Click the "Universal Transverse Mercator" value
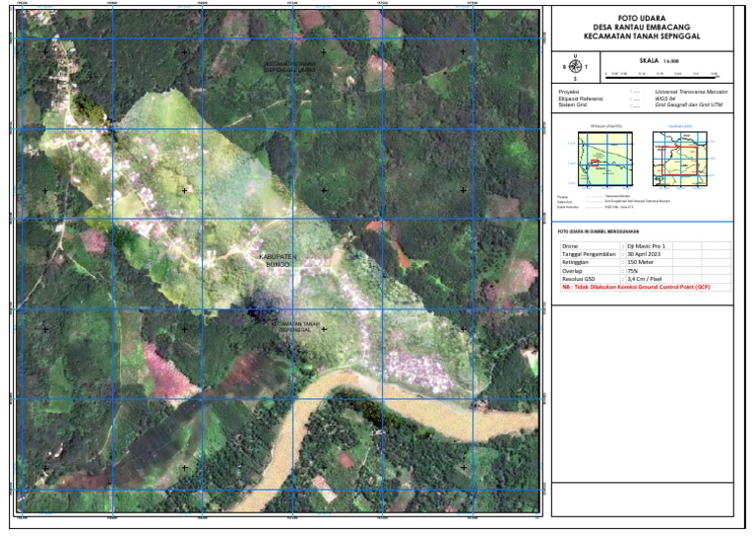The image size is (756, 536). 691,92
